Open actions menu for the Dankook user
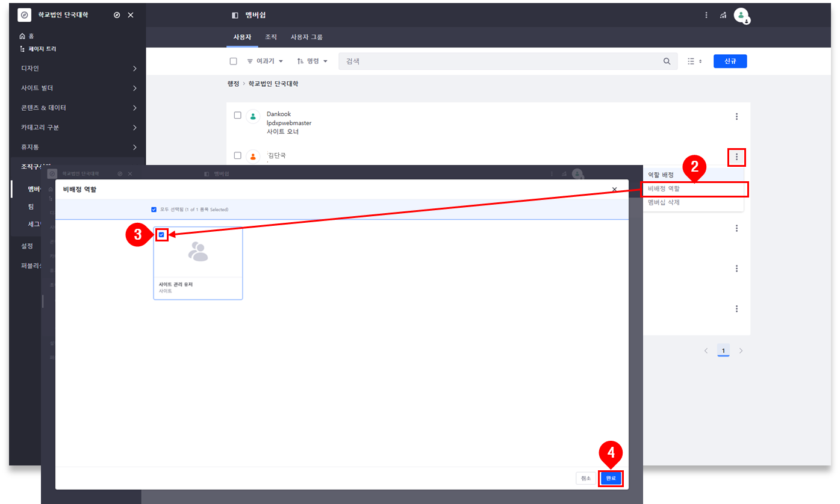 [x=736, y=117]
